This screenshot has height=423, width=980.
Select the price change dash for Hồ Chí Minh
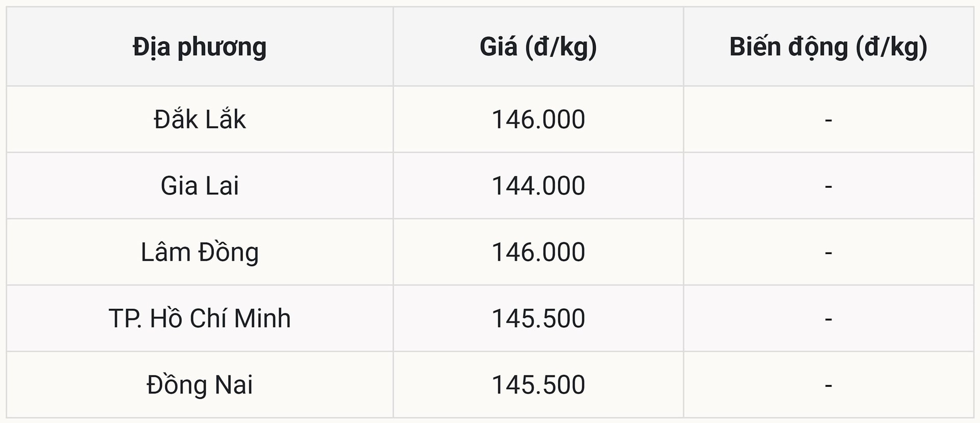(x=828, y=319)
